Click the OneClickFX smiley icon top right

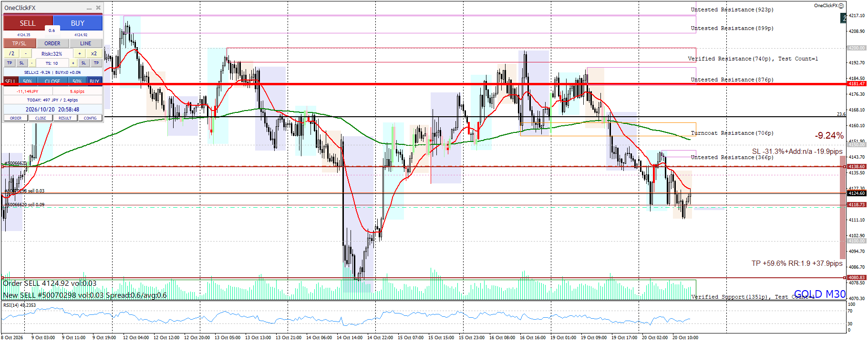[841, 6]
